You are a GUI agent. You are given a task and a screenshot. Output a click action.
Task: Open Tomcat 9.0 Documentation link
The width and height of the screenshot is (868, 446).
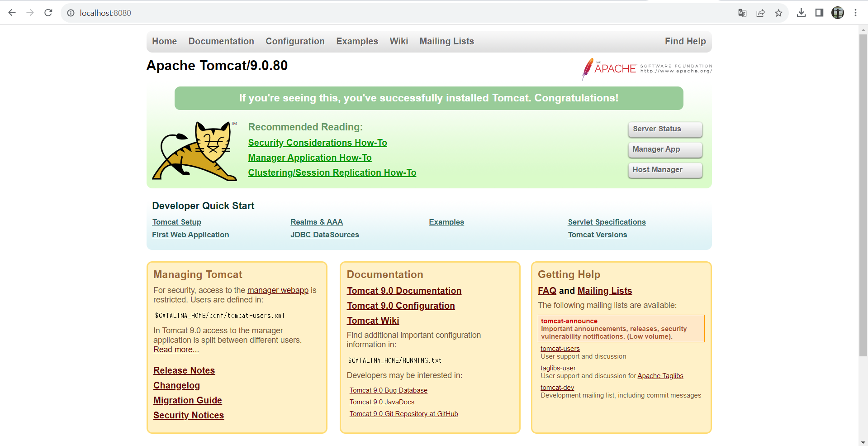(404, 291)
